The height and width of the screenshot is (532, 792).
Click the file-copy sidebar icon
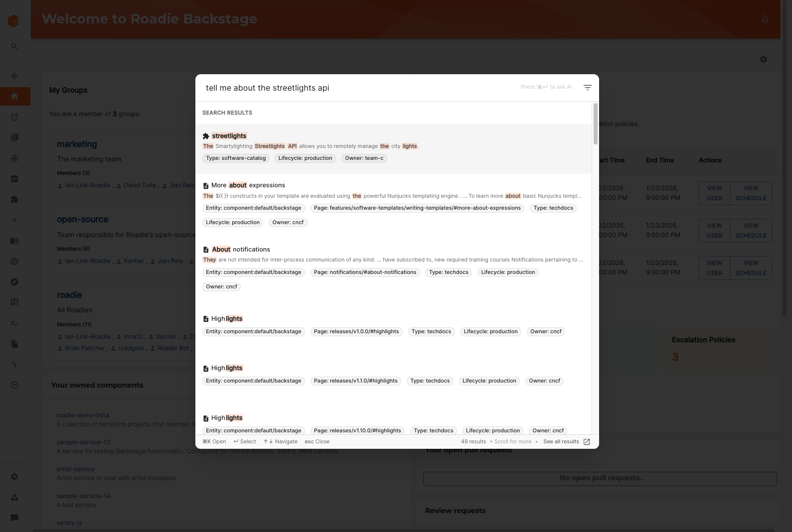click(x=14, y=344)
